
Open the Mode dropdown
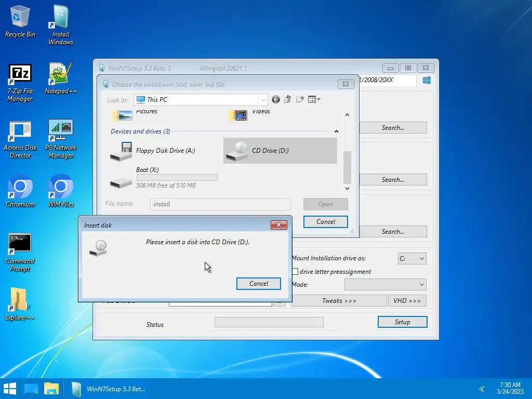click(x=385, y=285)
